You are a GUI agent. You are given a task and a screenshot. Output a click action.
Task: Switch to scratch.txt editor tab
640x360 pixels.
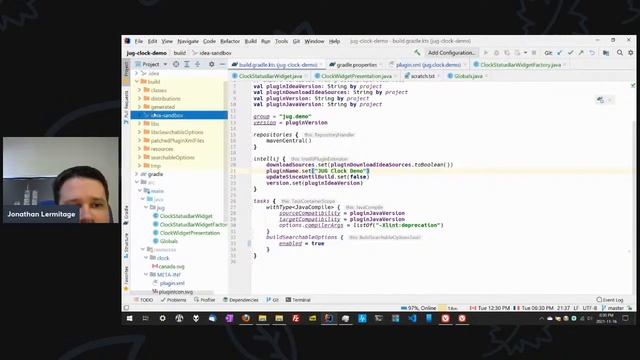coord(422,76)
